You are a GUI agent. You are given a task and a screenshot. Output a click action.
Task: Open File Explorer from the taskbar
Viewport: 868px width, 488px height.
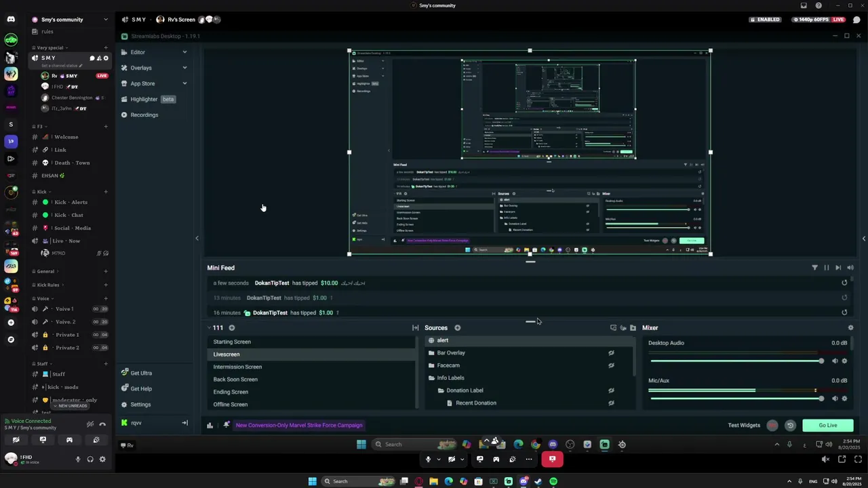coord(433,481)
